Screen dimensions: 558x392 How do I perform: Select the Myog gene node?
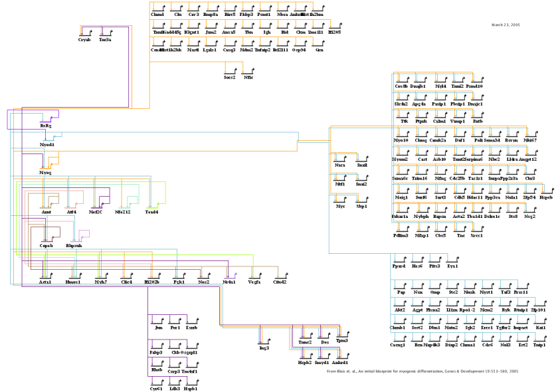45,172
